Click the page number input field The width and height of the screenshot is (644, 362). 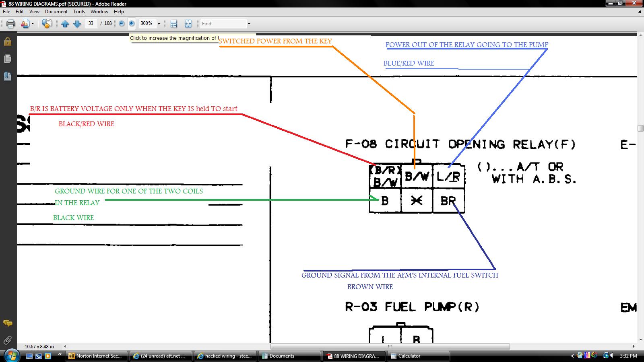91,24
